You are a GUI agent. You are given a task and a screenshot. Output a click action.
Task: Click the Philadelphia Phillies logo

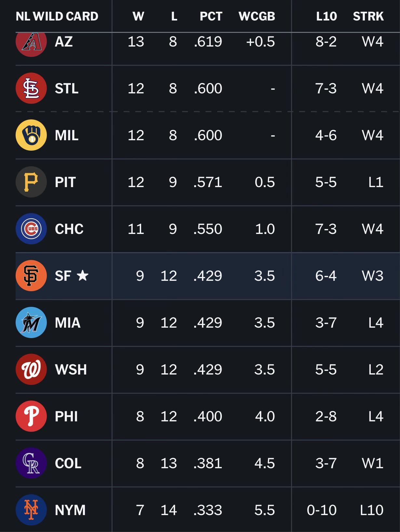(x=31, y=416)
